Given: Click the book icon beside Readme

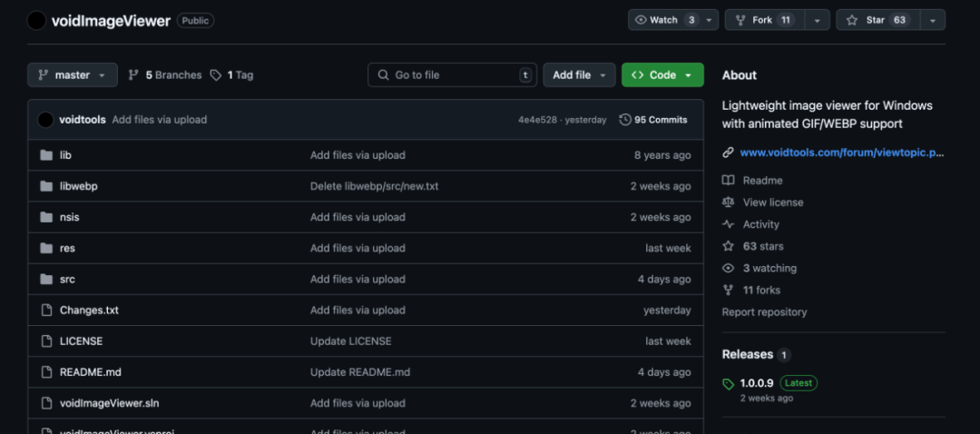Looking at the screenshot, I should click(x=728, y=181).
